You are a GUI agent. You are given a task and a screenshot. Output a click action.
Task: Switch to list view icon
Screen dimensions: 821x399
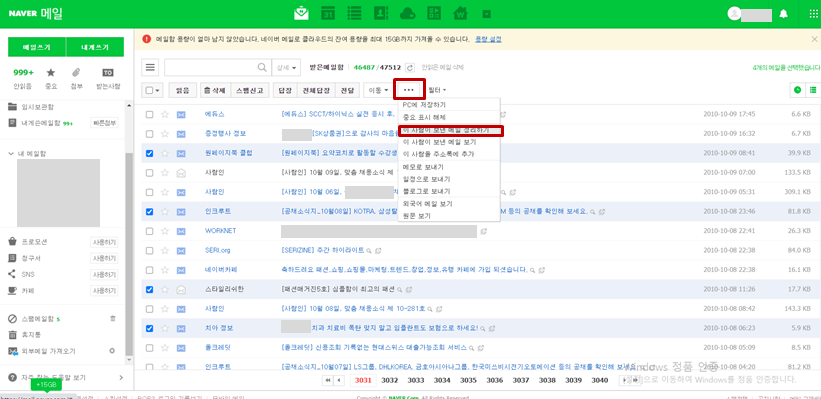[x=813, y=90]
